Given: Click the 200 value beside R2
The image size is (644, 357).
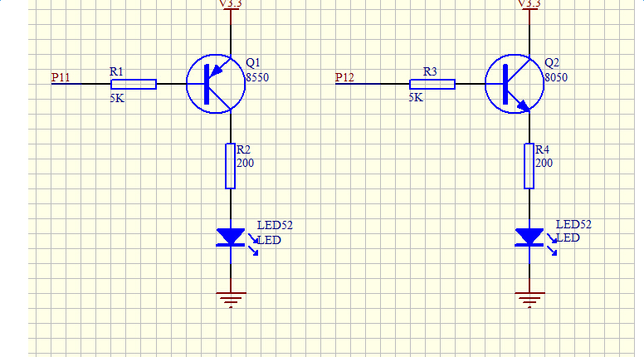Looking at the screenshot, I should point(245,163).
